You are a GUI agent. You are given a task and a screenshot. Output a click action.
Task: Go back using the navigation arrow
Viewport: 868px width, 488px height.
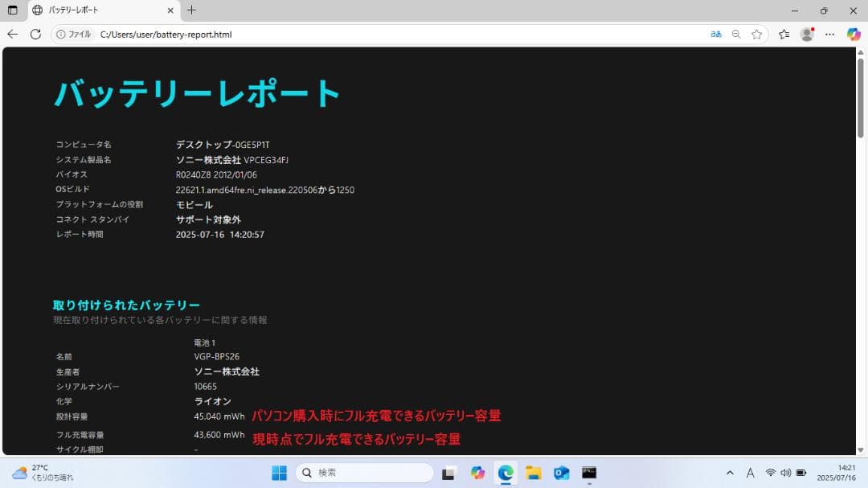[x=12, y=35]
